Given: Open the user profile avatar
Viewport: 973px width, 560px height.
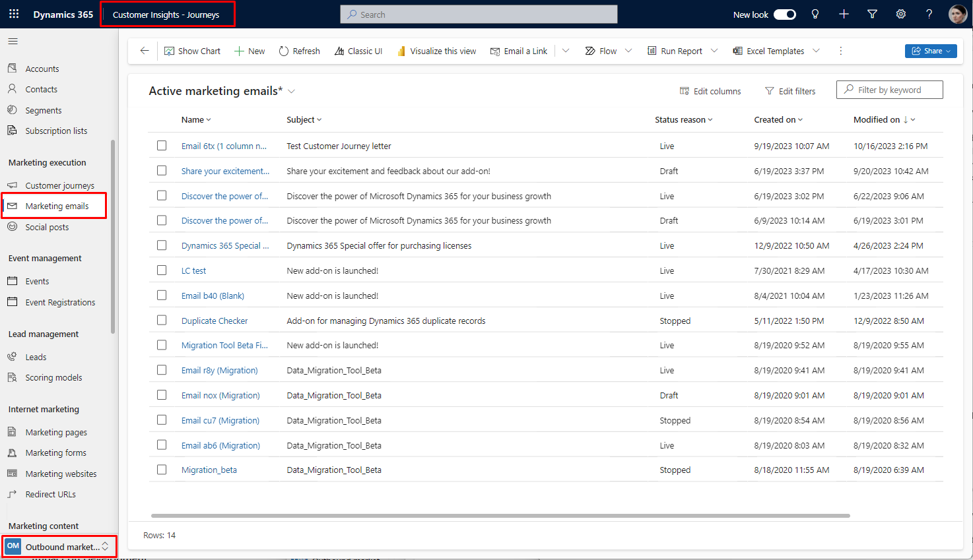Looking at the screenshot, I should (957, 14).
